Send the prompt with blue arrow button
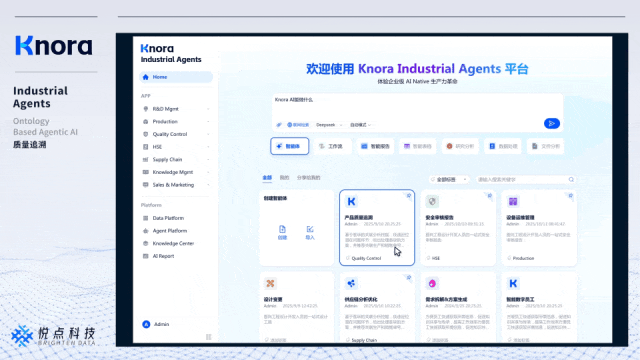Screen dimensions: 640x360 point(551,123)
